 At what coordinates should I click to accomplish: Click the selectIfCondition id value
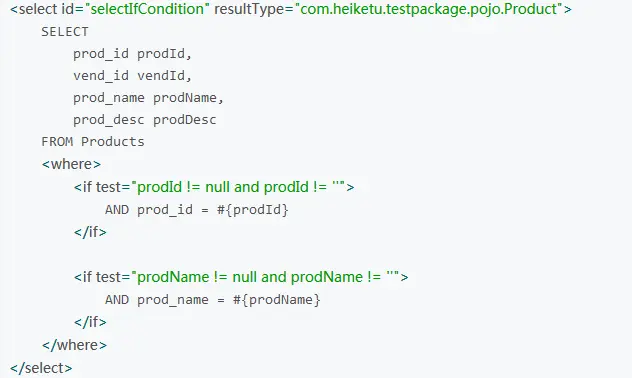pyautogui.click(x=148, y=9)
